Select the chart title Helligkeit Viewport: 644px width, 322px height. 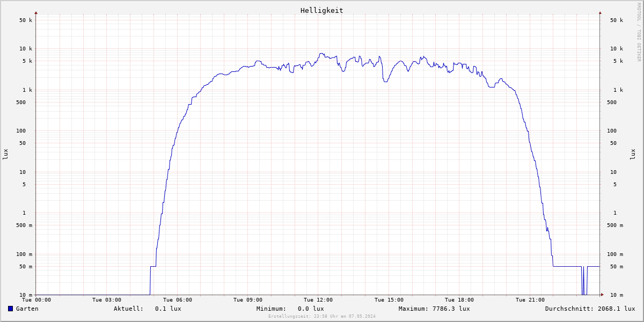point(322,10)
